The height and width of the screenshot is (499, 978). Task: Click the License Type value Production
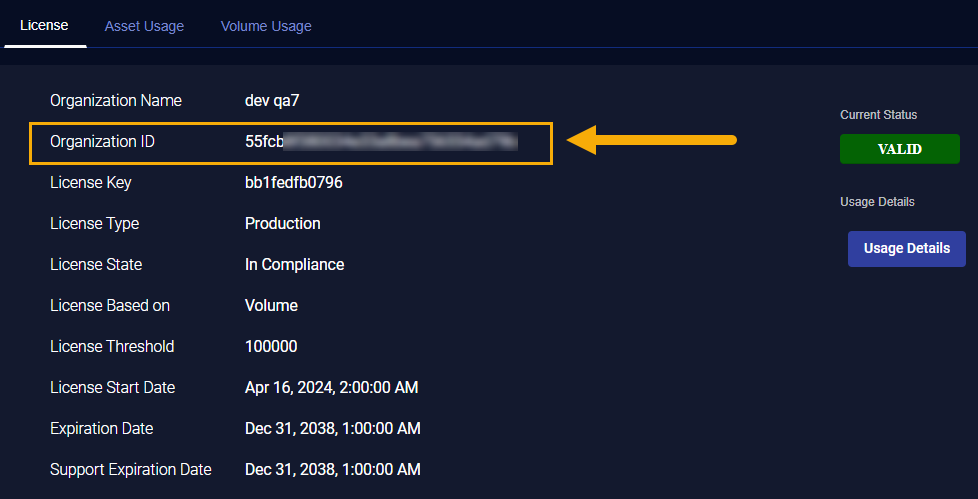[282, 224]
